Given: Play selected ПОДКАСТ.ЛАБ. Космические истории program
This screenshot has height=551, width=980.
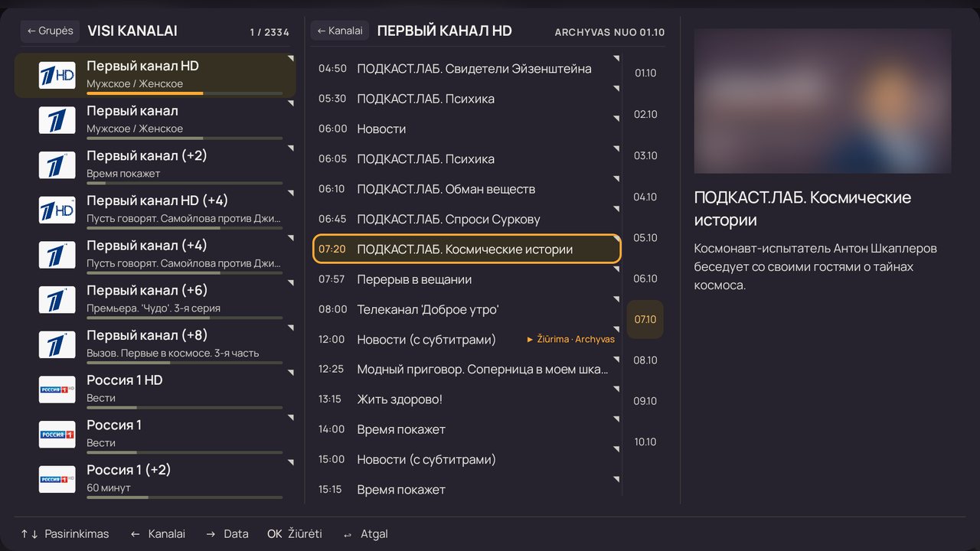Looking at the screenshot, I should click(467, 249).
